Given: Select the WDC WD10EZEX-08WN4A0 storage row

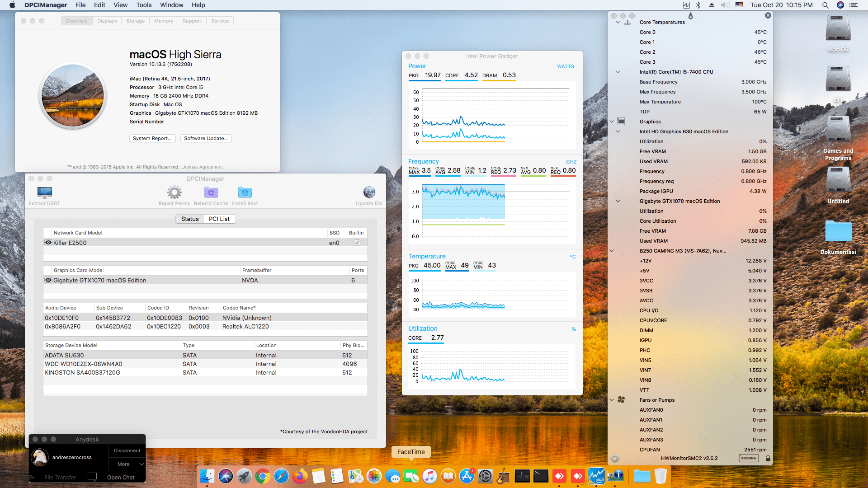Looking at the screenshot, I should click(205, 364).
